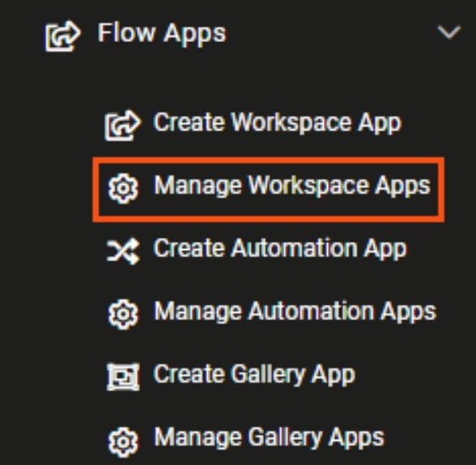Go to Manage Automation Apps
This screenshot has width=476, height=465.
(295, 312)
